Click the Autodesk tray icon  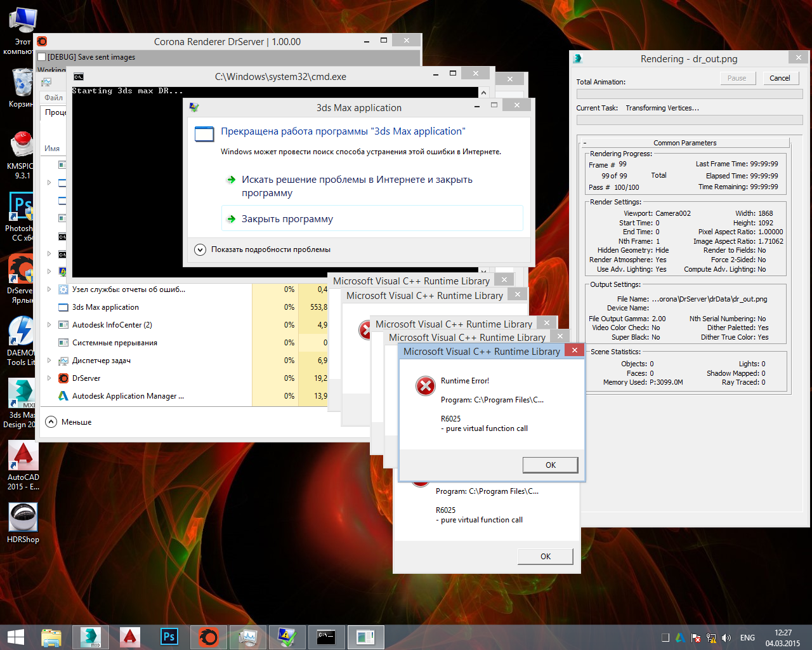[679, 638]
